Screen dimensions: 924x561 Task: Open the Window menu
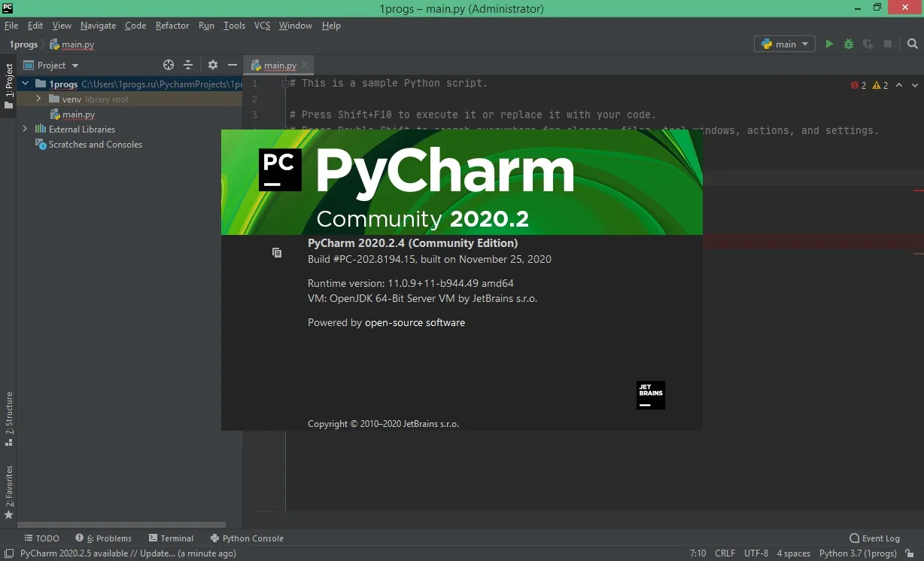(296, 26)
